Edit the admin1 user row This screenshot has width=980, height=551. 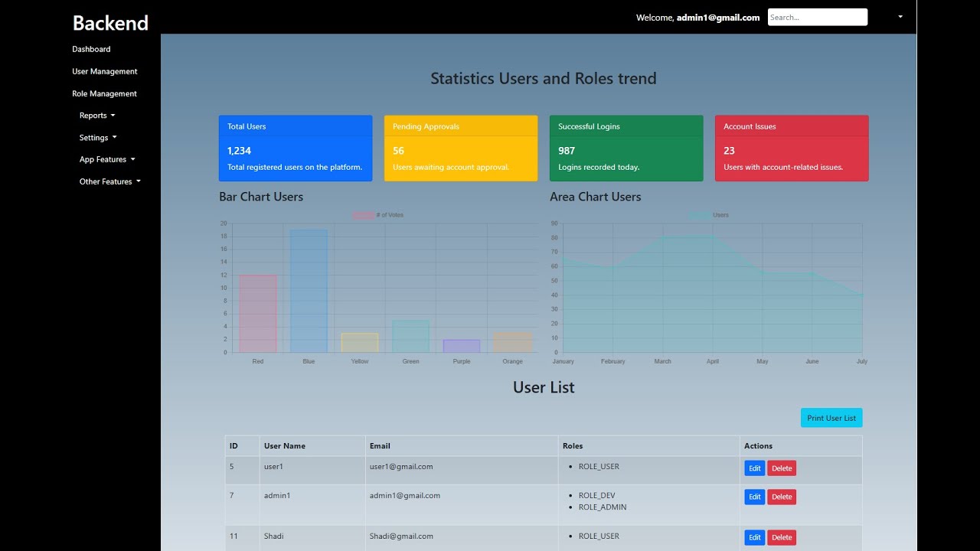754,497
